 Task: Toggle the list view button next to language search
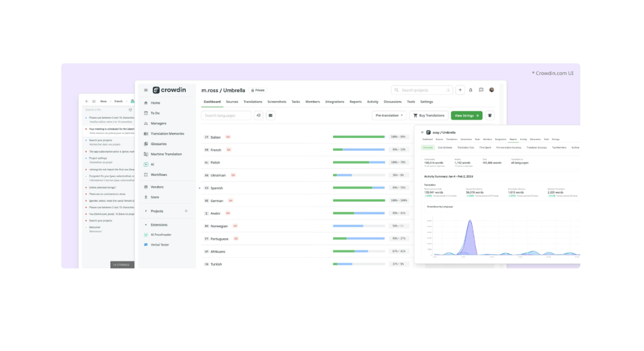pyautogui.click(x=270, y=116)
